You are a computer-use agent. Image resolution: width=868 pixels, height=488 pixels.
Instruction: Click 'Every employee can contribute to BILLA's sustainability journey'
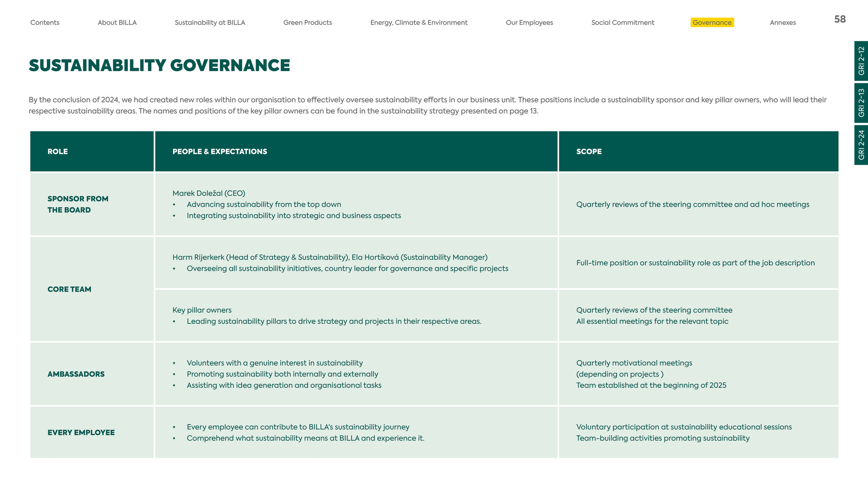(298, 427)
